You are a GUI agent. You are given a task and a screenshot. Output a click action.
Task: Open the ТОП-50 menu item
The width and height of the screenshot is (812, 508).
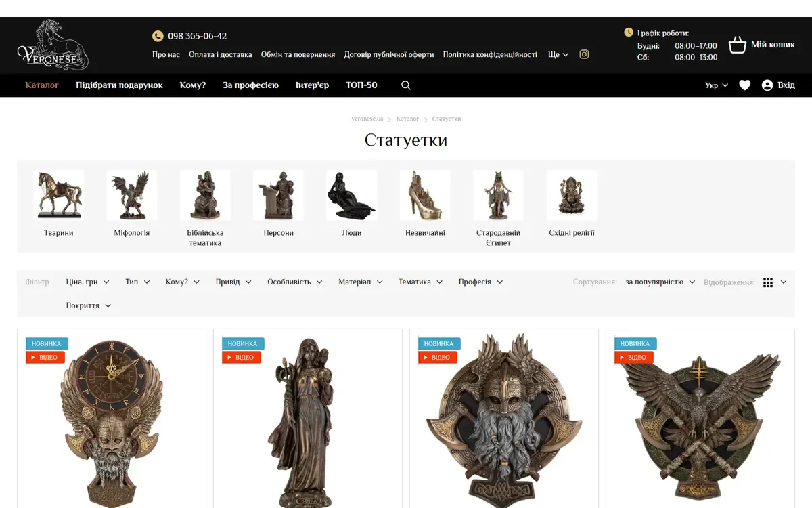coord(361,85)
